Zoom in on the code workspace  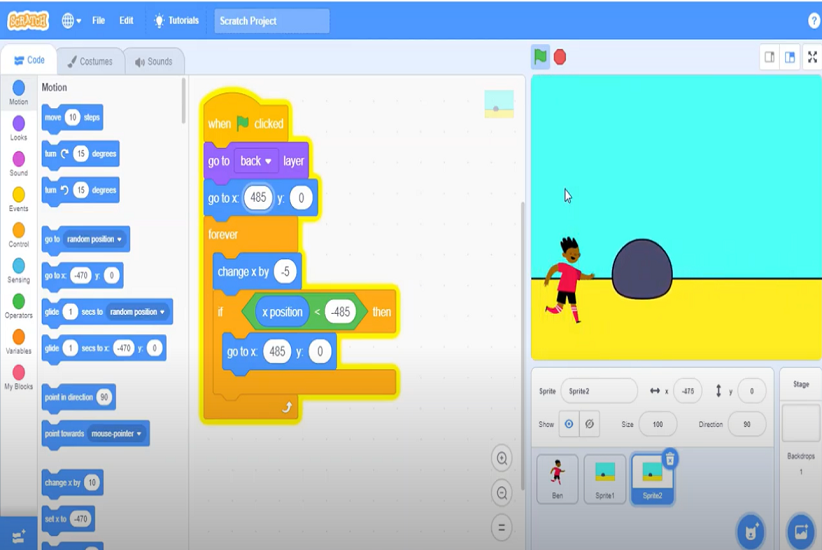click(502, 459)
